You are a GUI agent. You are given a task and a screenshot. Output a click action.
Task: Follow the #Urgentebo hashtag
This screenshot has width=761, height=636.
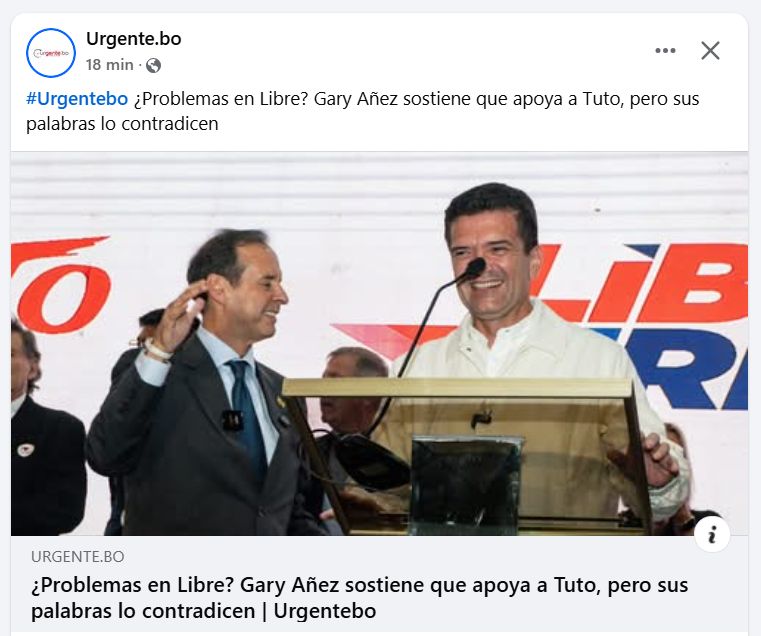pyautogui.click(x=77, y=99)
